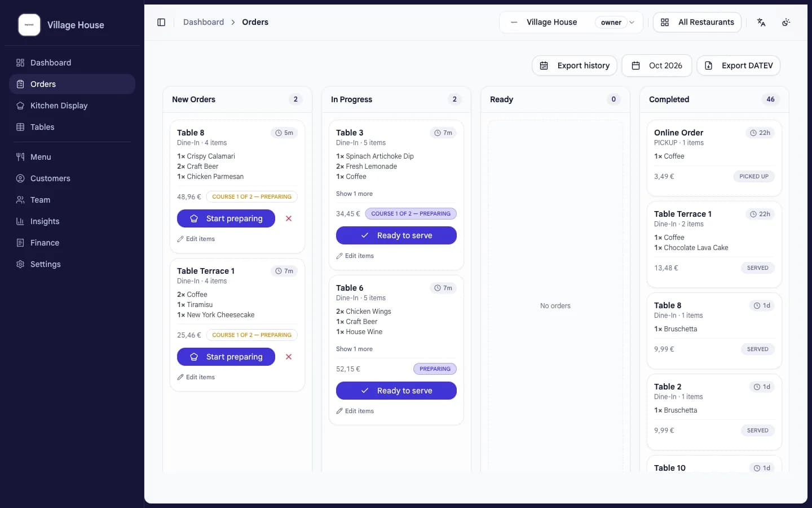Viewport: 812px width, 508px height.
Task: Click the Completed count badge 46
Action: 770,99
